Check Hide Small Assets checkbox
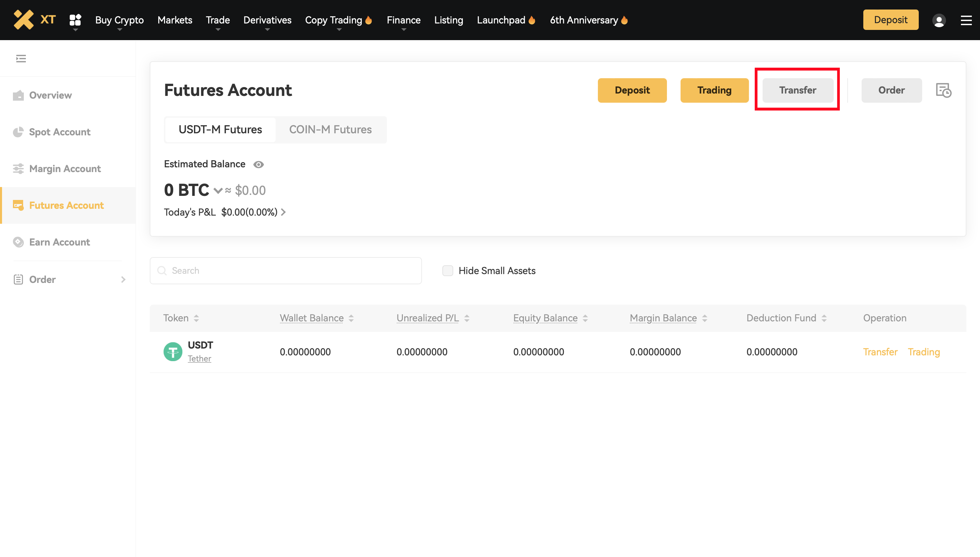 447,270
